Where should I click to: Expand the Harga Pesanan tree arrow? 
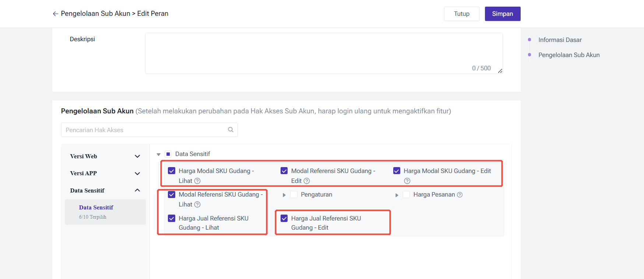(x=397, y=195)
